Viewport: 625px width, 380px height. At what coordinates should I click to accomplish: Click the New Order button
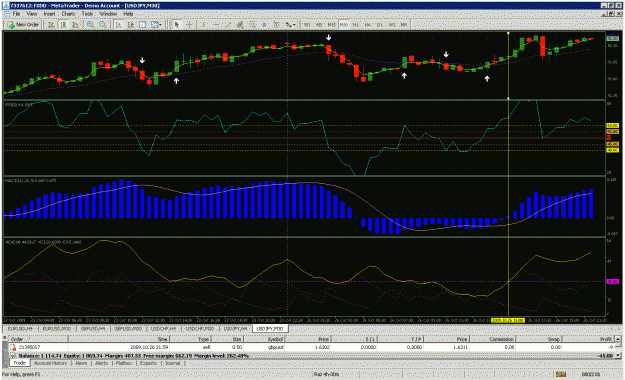pyautogui.click(x=23, y=25)
